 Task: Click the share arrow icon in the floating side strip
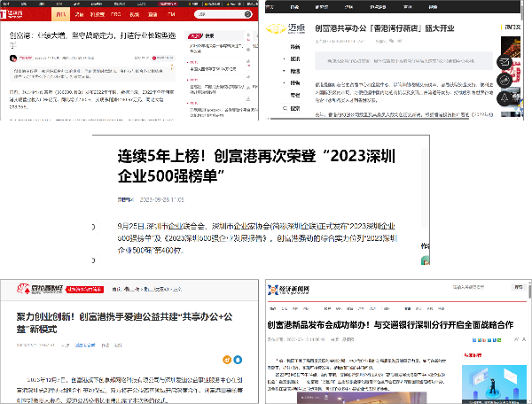248,77
